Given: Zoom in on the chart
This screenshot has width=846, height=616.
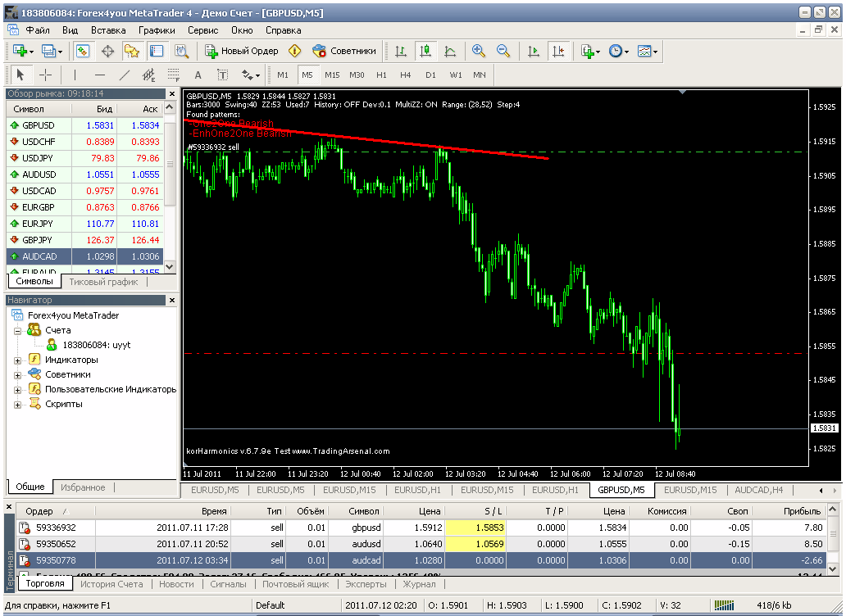Looking at the screenshot, I should pyautogui.click(x=478, y=51).
